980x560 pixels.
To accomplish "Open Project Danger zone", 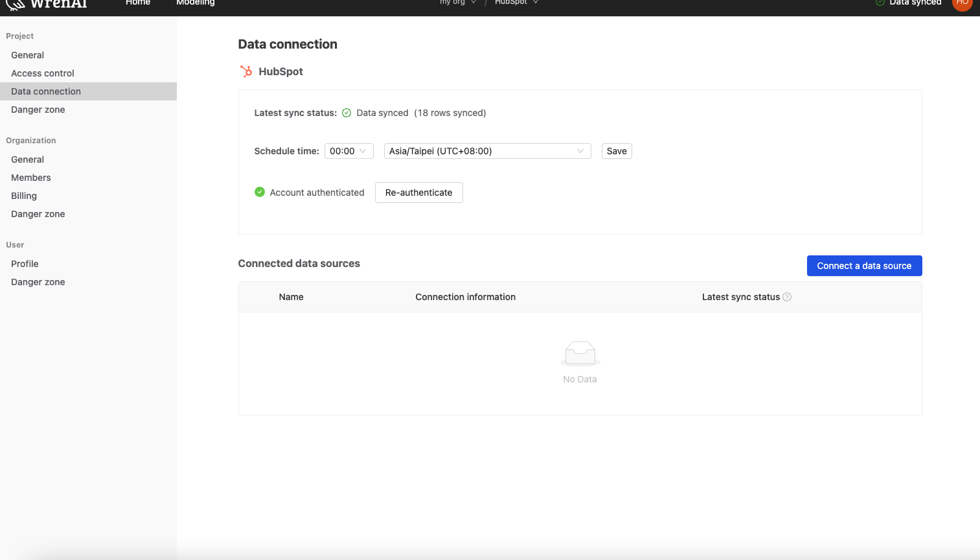I will point(88,110).
